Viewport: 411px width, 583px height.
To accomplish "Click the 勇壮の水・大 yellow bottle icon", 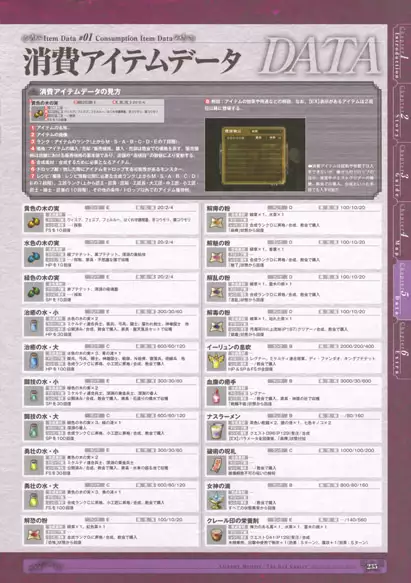I will pos(33,500).
